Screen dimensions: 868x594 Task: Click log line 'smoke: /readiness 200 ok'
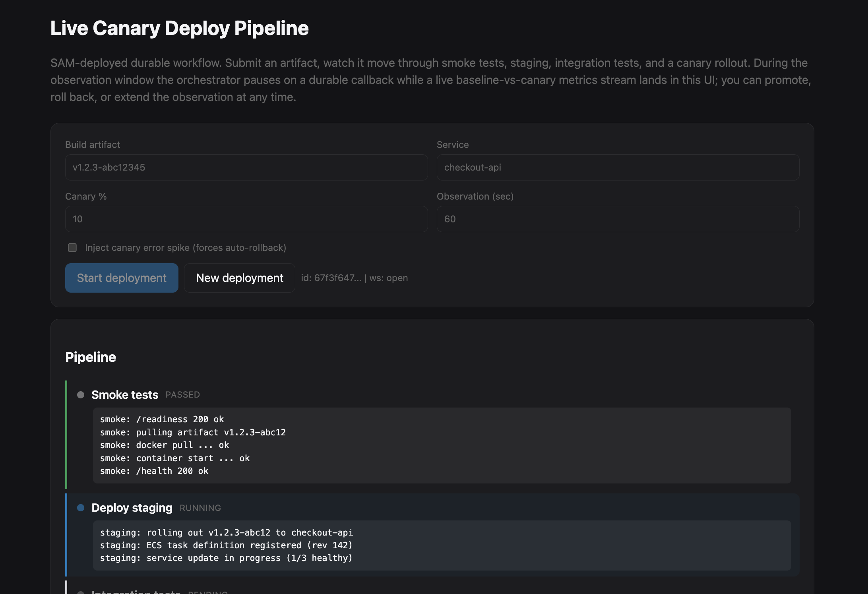162,419
